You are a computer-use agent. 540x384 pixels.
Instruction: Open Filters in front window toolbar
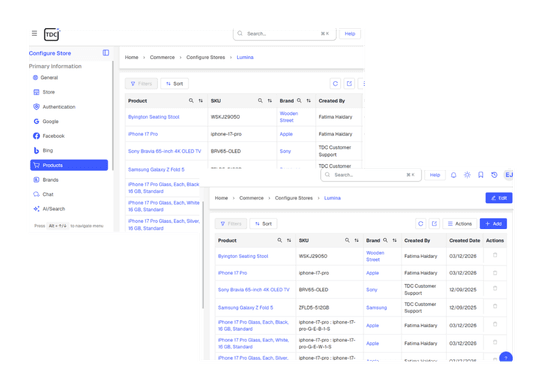pyautogui.click(x=231, y=224)
